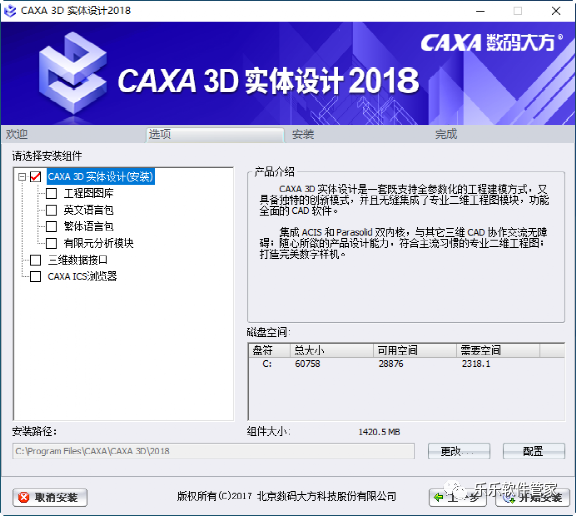Click the red X icon on 取消安装
The width and height of the screenshot is (576, 516).
click(x=24, y=498)
